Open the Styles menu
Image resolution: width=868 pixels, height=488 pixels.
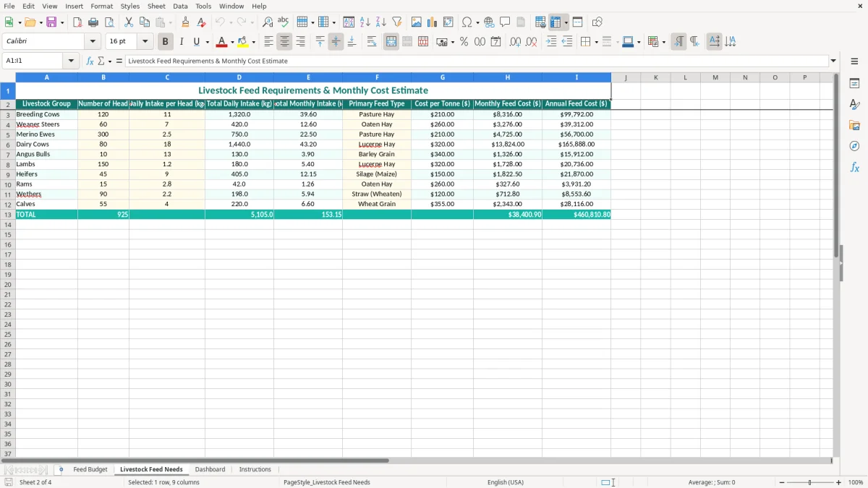click(x=130, y=6)
